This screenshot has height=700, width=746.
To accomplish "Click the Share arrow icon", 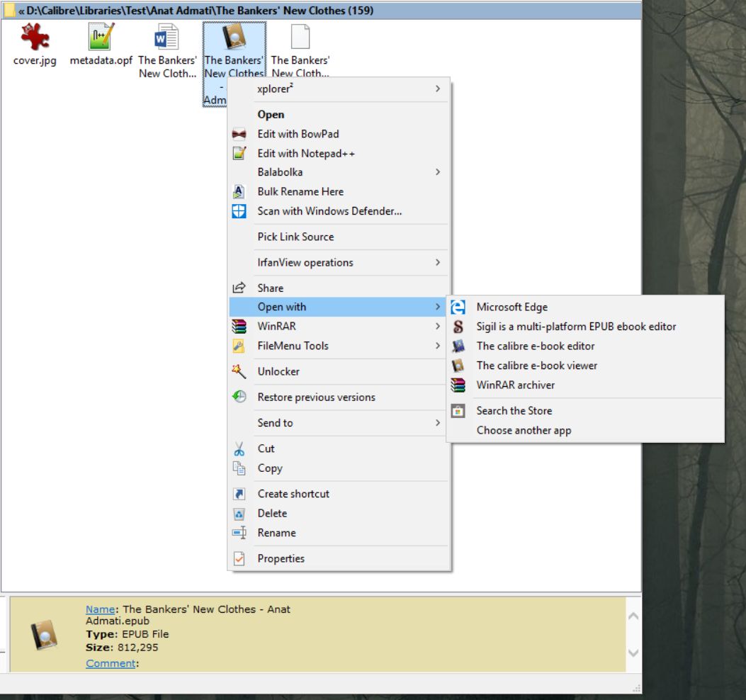I will [239, 288].
